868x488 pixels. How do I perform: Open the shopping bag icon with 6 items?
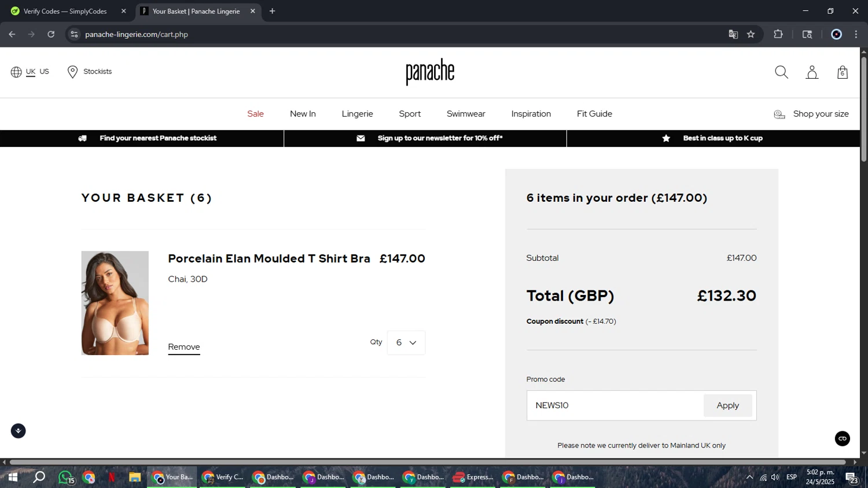(x=843, y=72)
